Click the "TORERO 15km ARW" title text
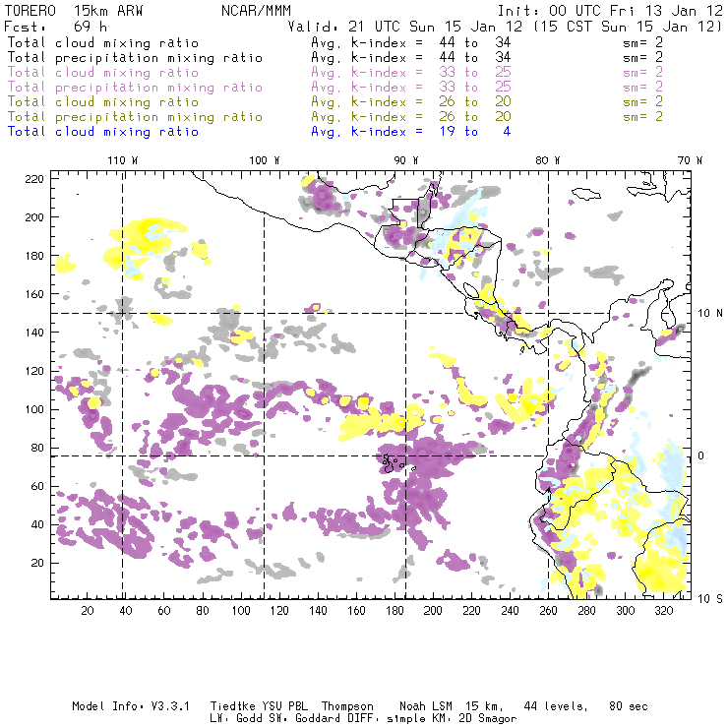The width and height of the screenshot is (728, 728). [74, 11]
